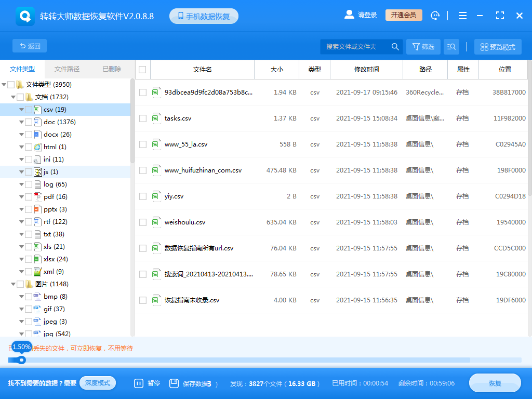Click the search magnifier icon
This screenshot has width=532, height=399.
(x=395, y=46)
